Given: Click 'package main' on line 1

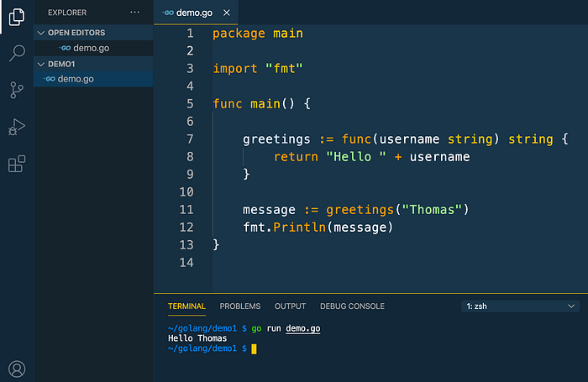Looking at the screenshot, I should click(258, 34).
